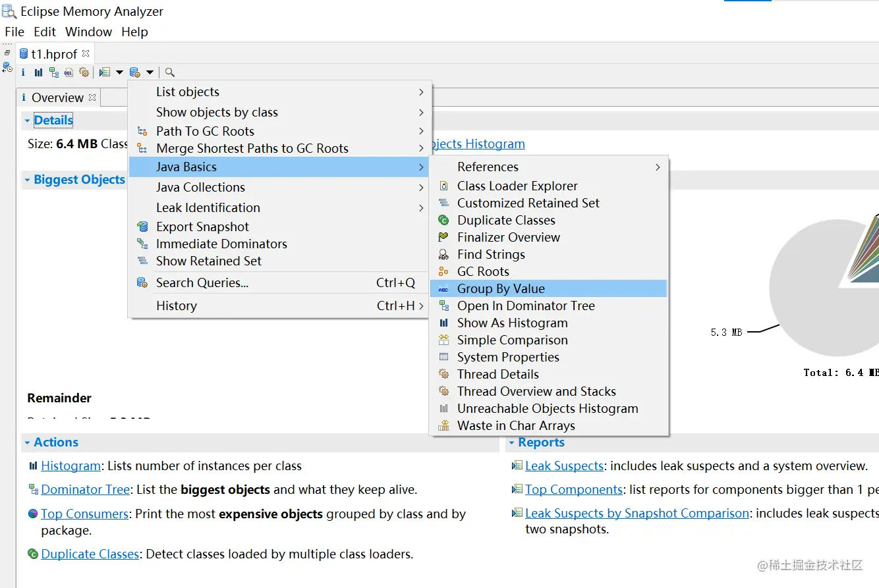Open the Help menu
879x588 pixels.
pos(134,32)
